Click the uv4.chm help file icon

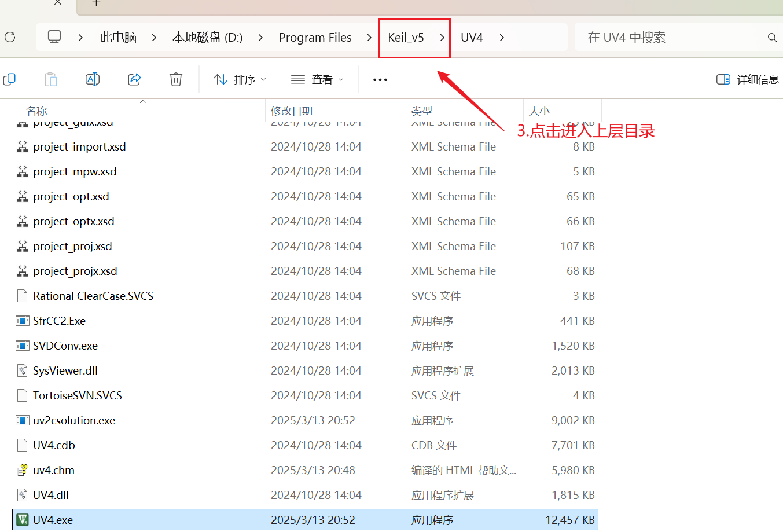click(x=23, y=470)
